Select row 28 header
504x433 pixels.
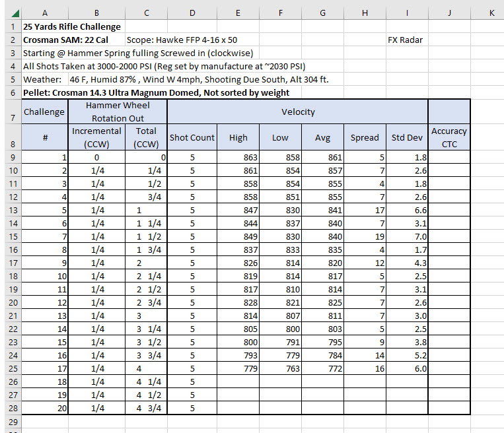(x=13, y=408)
